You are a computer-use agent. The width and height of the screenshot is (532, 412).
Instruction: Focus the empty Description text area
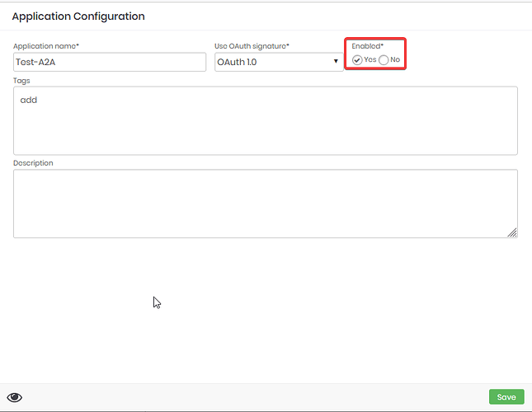pyautogui.click(x=266, y=204)
